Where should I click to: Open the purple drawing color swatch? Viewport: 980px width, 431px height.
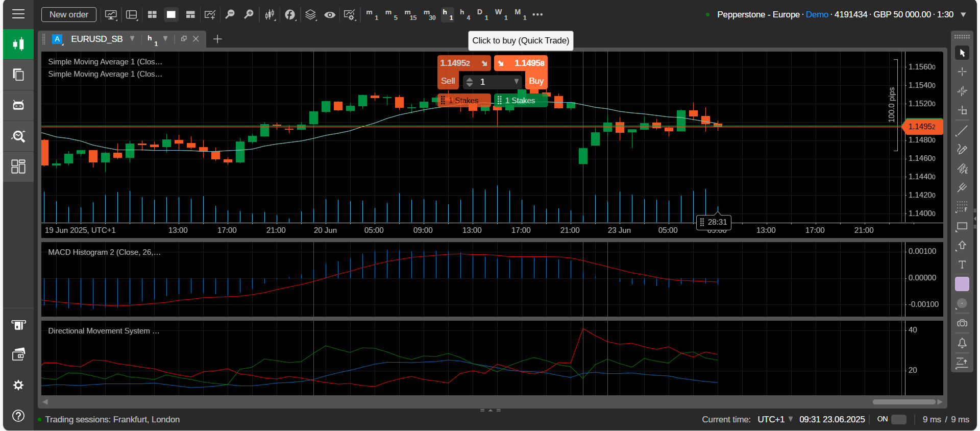pyautogui.click(x=962, y=284)
